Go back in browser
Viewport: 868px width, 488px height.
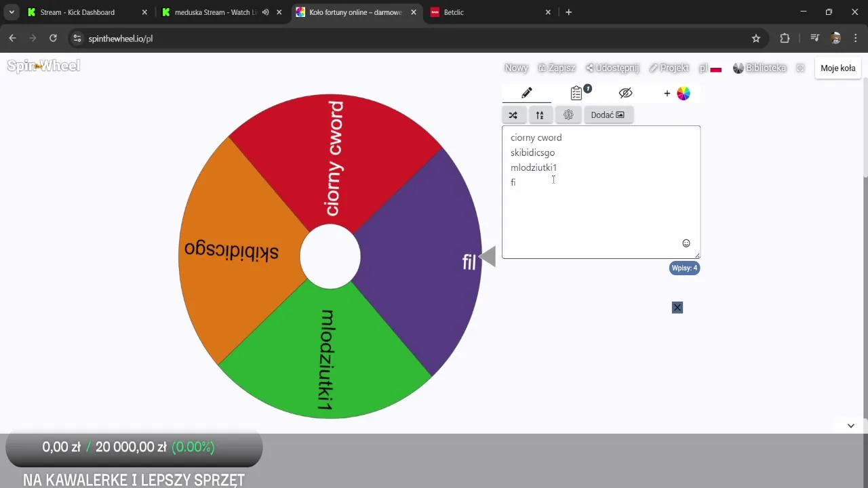click(12, 39)
